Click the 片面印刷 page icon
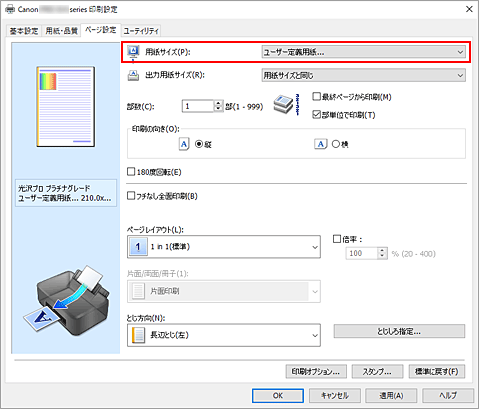 (x=138, y=291)
